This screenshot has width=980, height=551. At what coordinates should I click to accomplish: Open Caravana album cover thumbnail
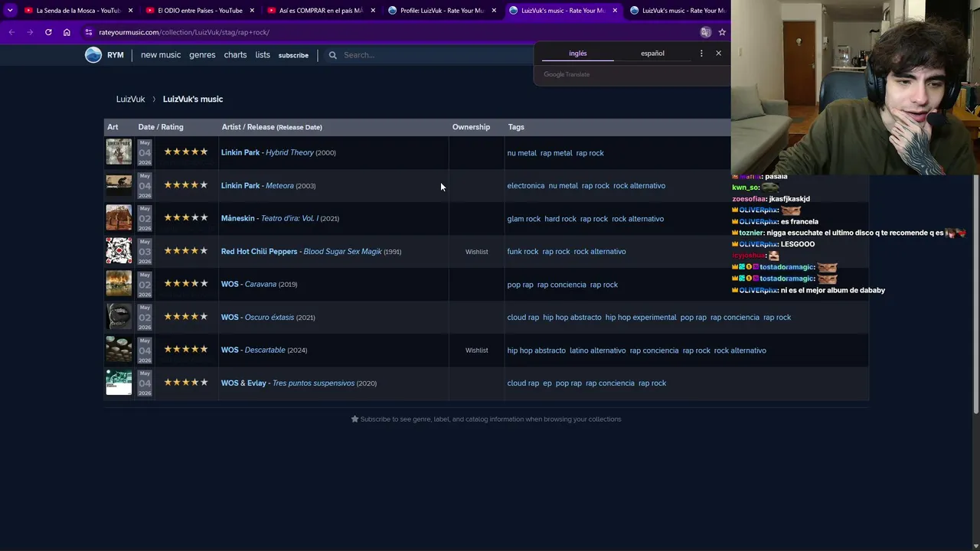click(119, 284)
